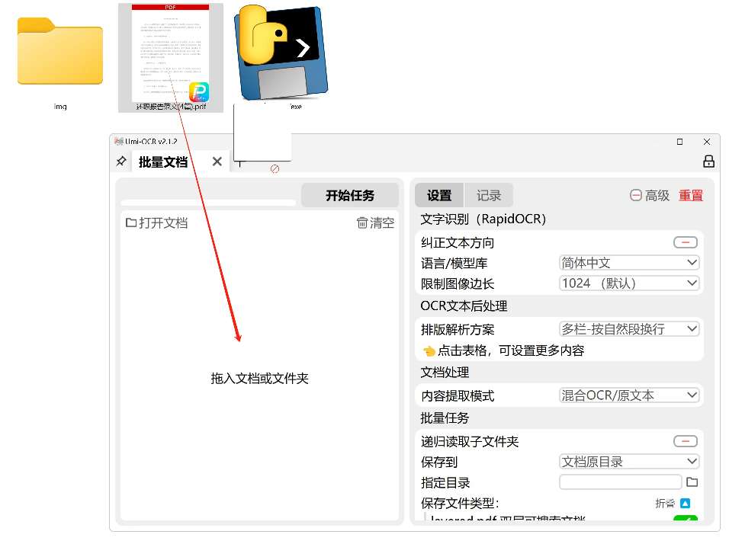729x560 pixels.
Task: Click the red 重置 reset link
Action: pos(691,196)
